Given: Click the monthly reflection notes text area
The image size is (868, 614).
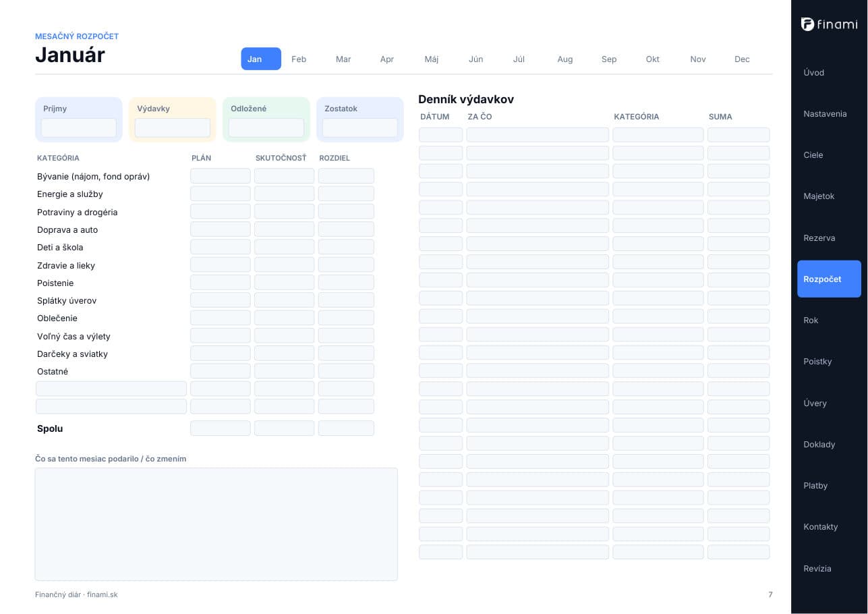Looking at the screenshot, I should (x=216, y=524).
